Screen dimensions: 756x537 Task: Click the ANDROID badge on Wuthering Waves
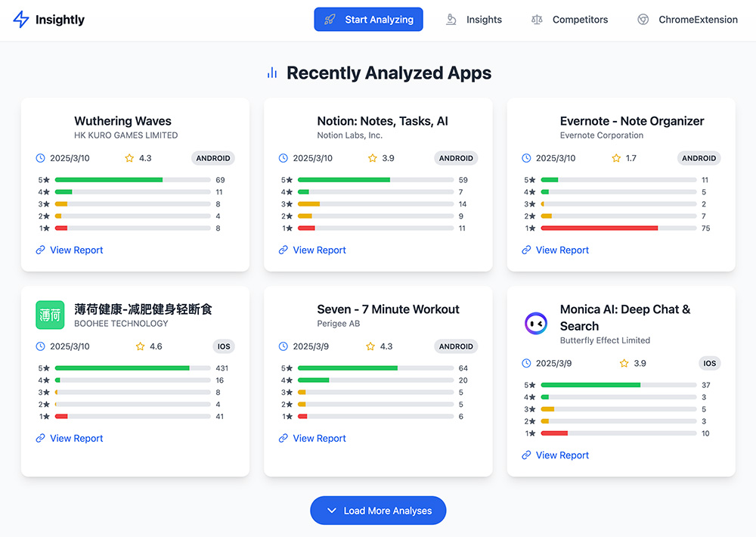click(x=212, y=158)
